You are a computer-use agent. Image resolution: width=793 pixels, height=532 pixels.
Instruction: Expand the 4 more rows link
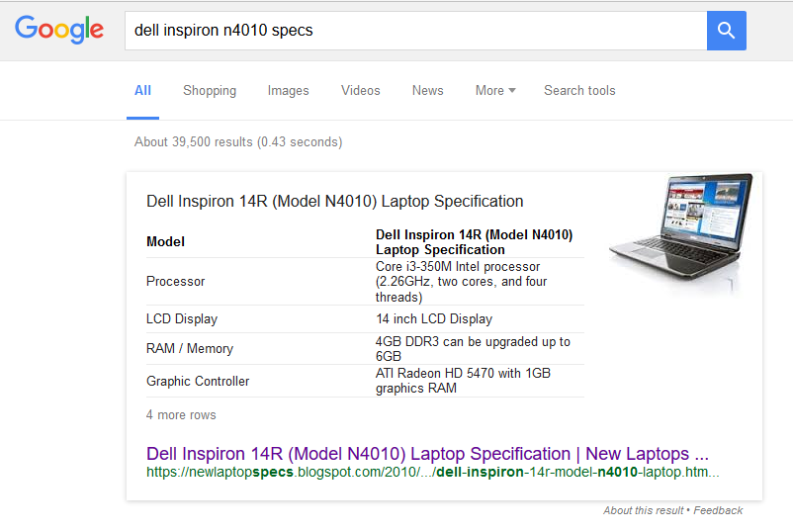(x=181, y=415)
